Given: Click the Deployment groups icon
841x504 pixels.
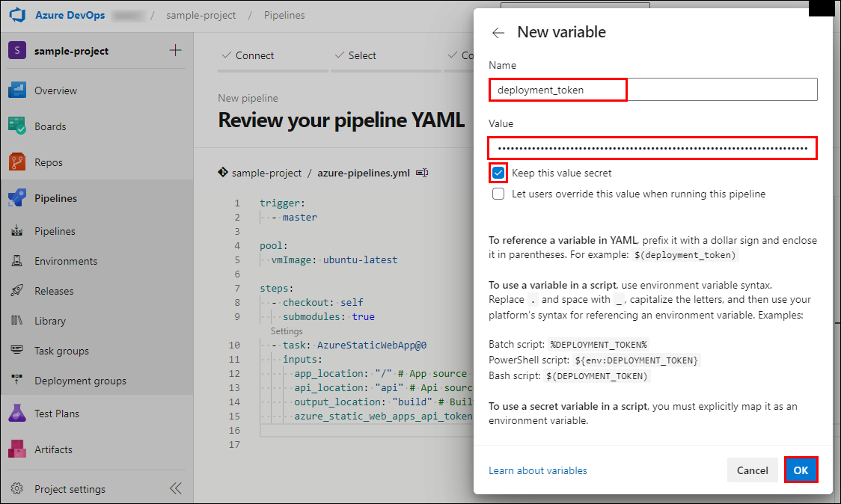Looking at the screenshot, I should tap(17, 380).
